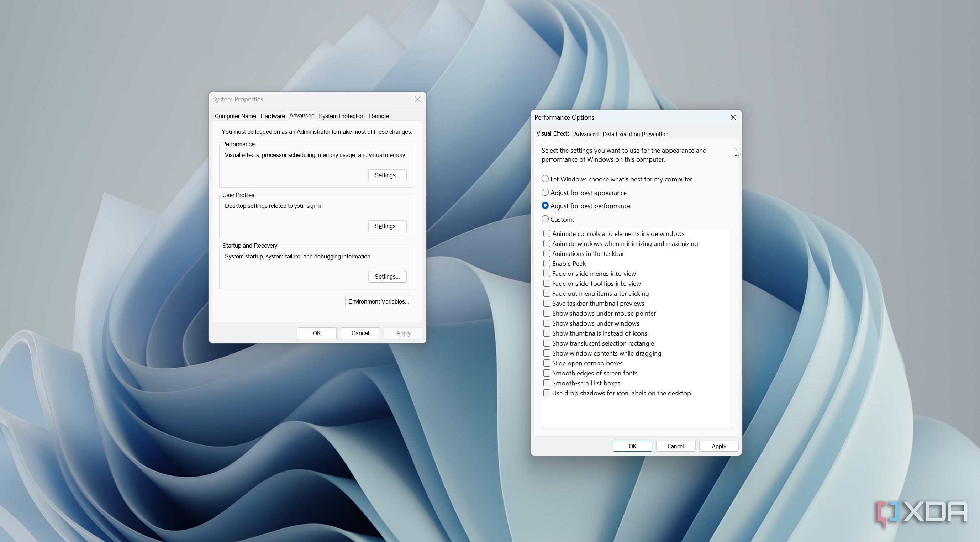Open System Protection tab
This screenshot has height=542, width=980.
341,116
